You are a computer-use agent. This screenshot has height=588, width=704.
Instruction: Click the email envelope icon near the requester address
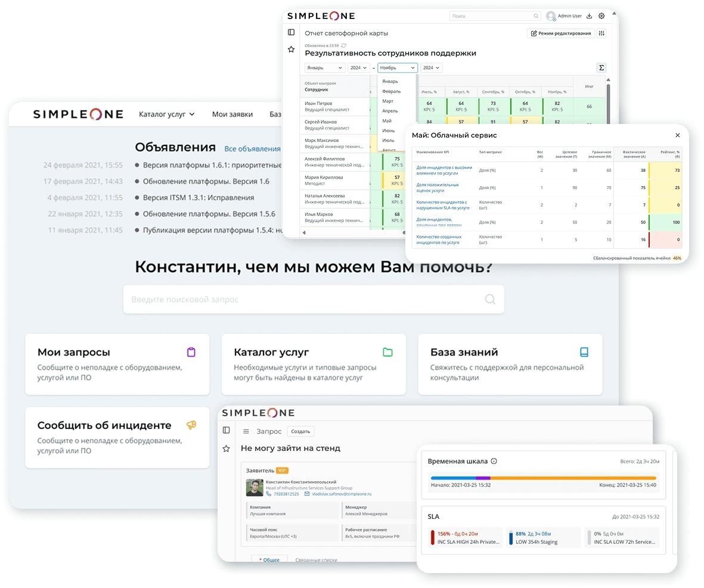[x=306, y=493]
